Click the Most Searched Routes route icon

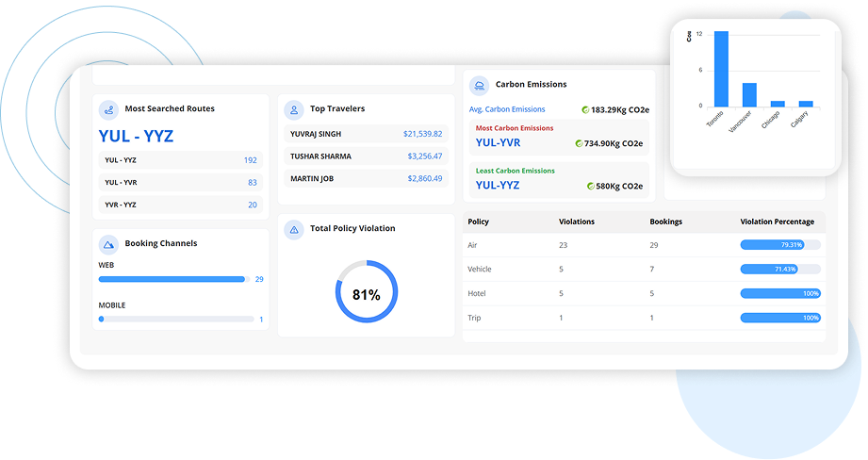[x=109, y=109]
